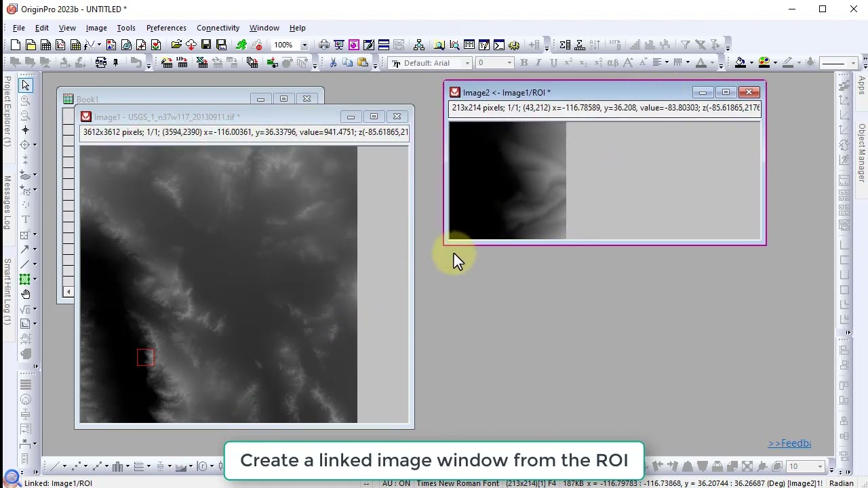Click the Import from Cloud download icon

pyautogui.click(x=191, y=45)
